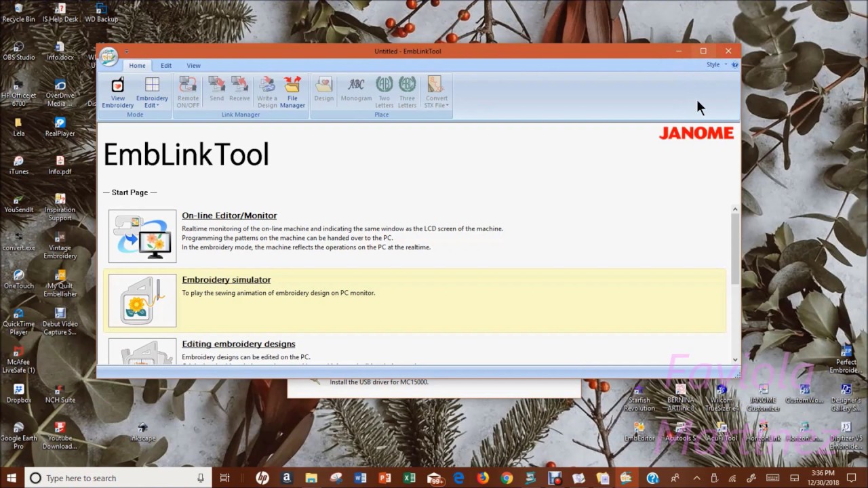This screenshot has width=868, height=488.
Task: Click the Windows Start button
Action: (12, 478)
